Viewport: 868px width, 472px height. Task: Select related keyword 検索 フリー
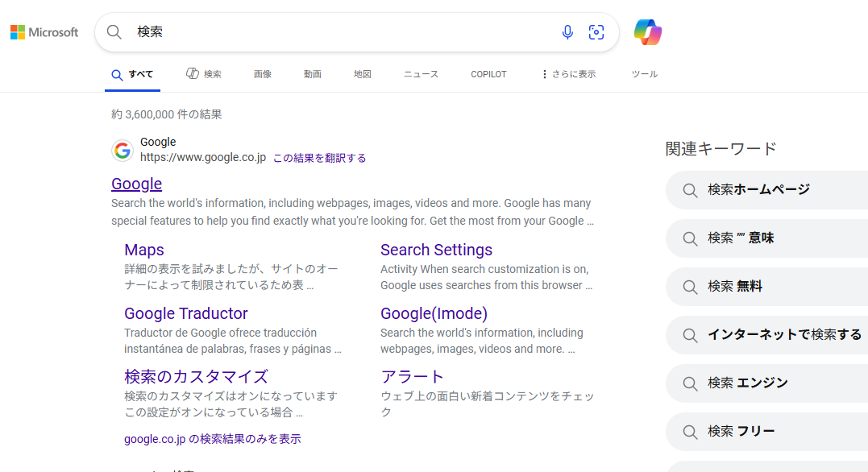point(766,432)
